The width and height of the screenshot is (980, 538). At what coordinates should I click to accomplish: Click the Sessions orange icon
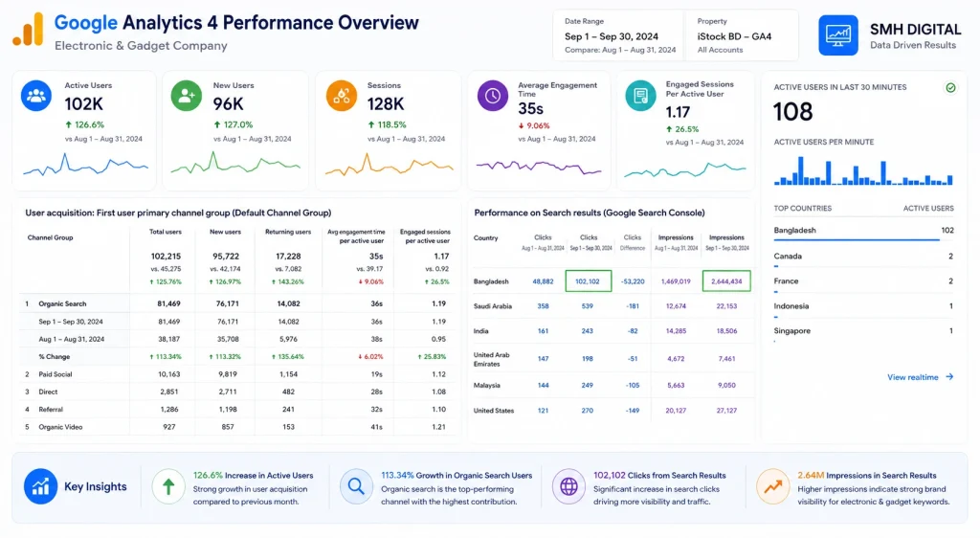[342, 96]
